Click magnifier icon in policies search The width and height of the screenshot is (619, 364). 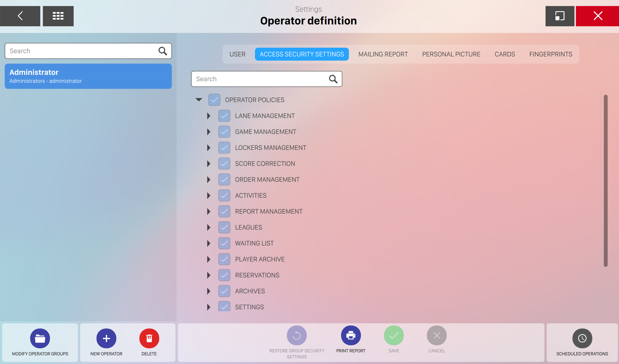pyautogui.click(x=333, y=79)
